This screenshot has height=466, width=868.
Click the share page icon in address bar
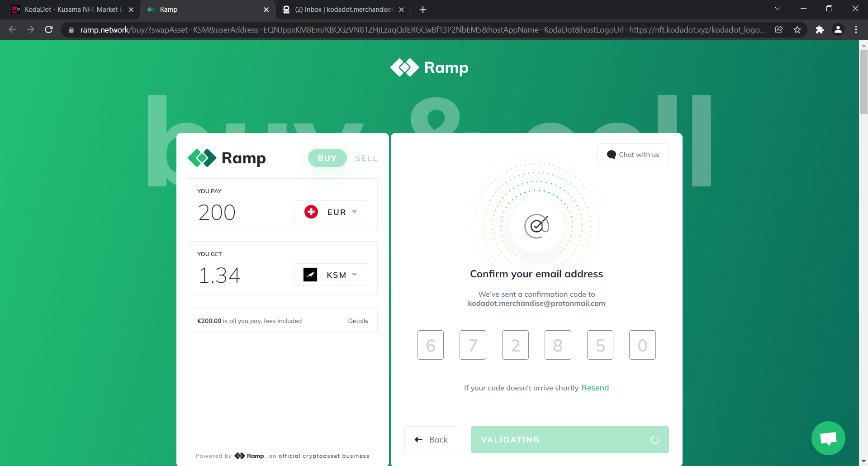tap(779, 30)
